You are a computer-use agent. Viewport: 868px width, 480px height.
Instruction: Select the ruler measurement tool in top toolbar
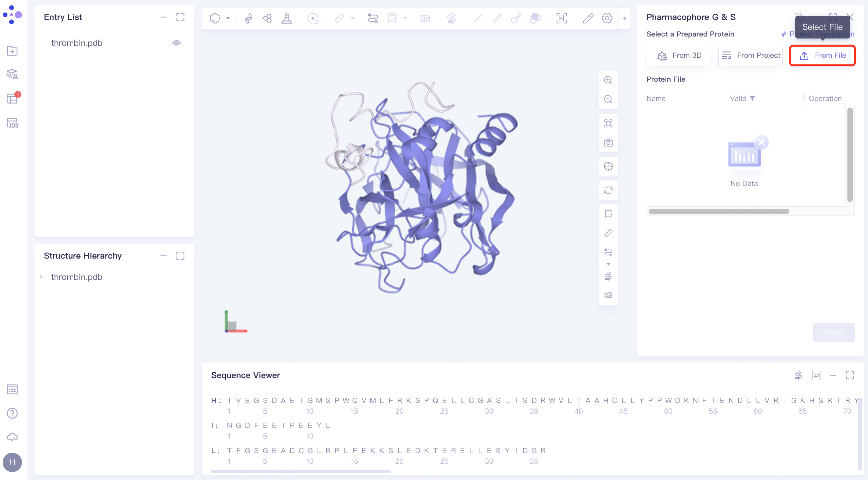point(339,18)
